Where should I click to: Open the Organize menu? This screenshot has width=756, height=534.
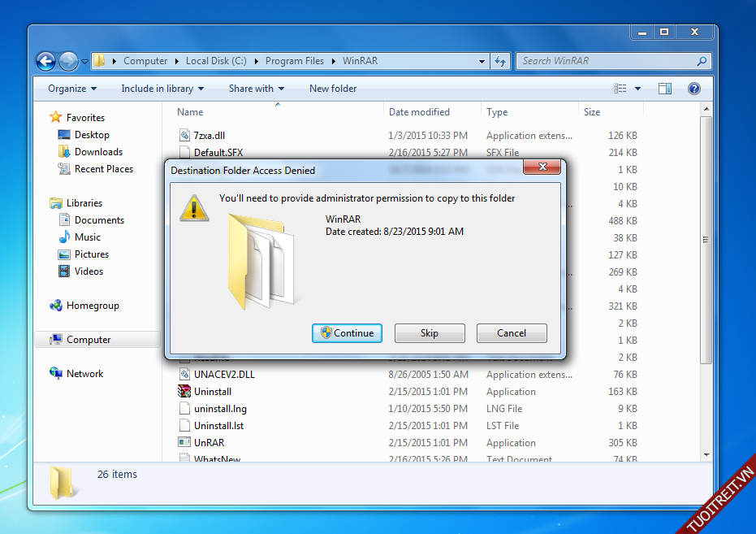pos(72,89)
